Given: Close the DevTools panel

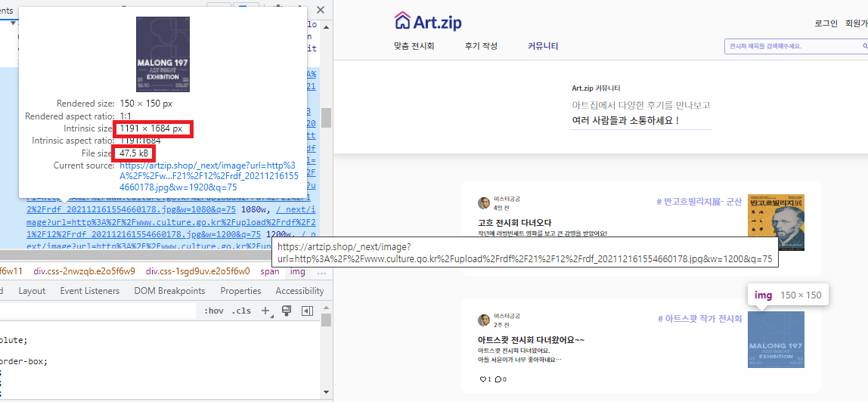Looking at the screenshot, I should [320, 10].
